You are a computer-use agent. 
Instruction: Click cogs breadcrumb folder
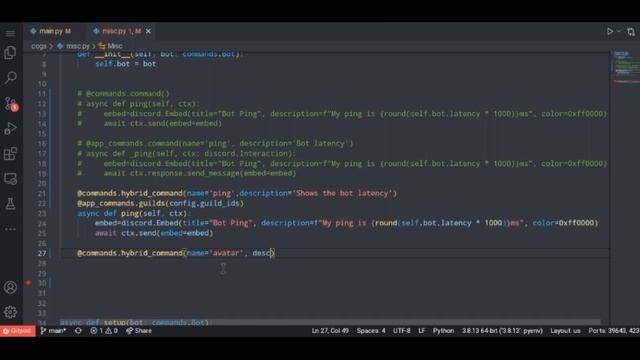click(39, 46)
